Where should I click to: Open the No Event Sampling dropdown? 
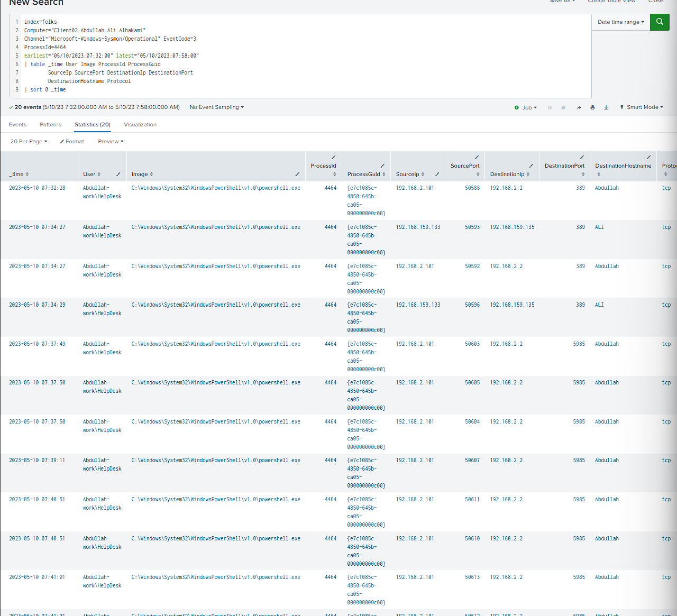[217, 107]
